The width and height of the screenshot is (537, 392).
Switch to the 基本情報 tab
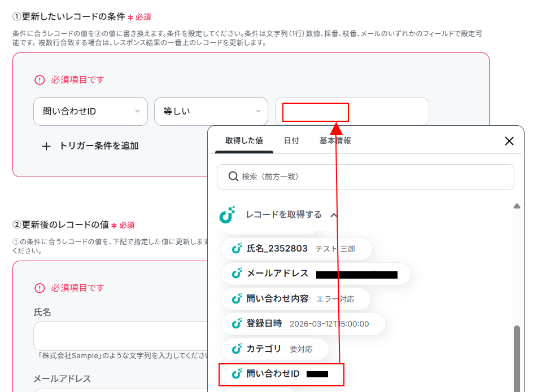point(335,140)
